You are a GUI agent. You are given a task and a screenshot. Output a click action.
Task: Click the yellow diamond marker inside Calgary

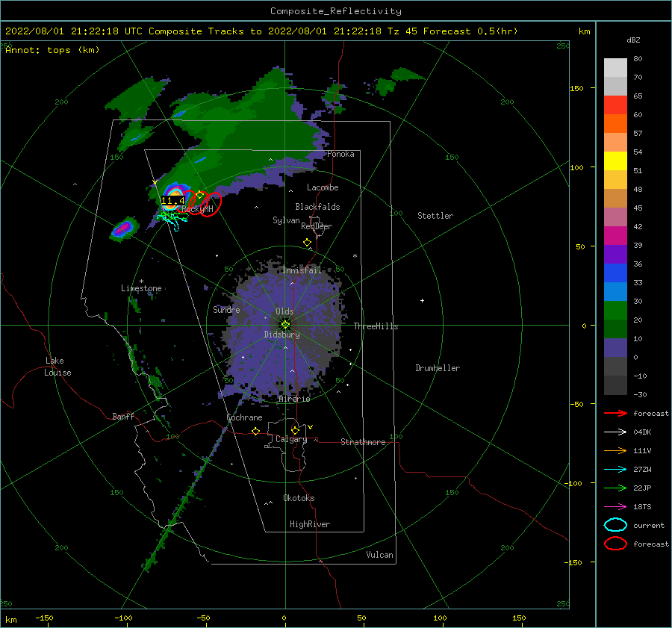[x=295, y=430]
